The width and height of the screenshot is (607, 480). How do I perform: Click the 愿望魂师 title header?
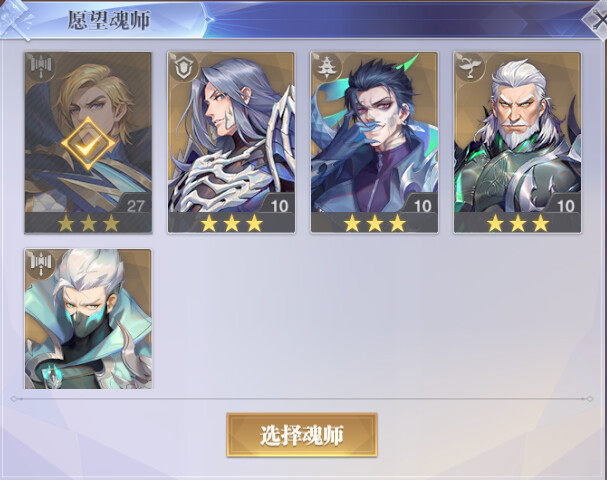109,20
